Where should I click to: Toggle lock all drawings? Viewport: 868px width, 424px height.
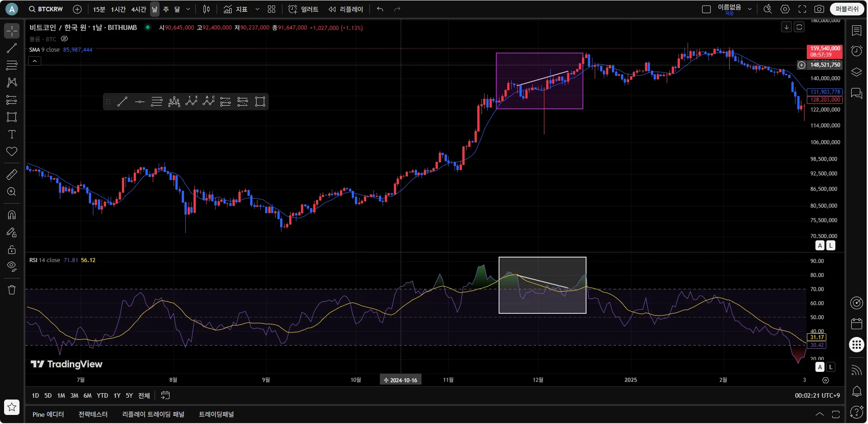[x=12, y=249]
